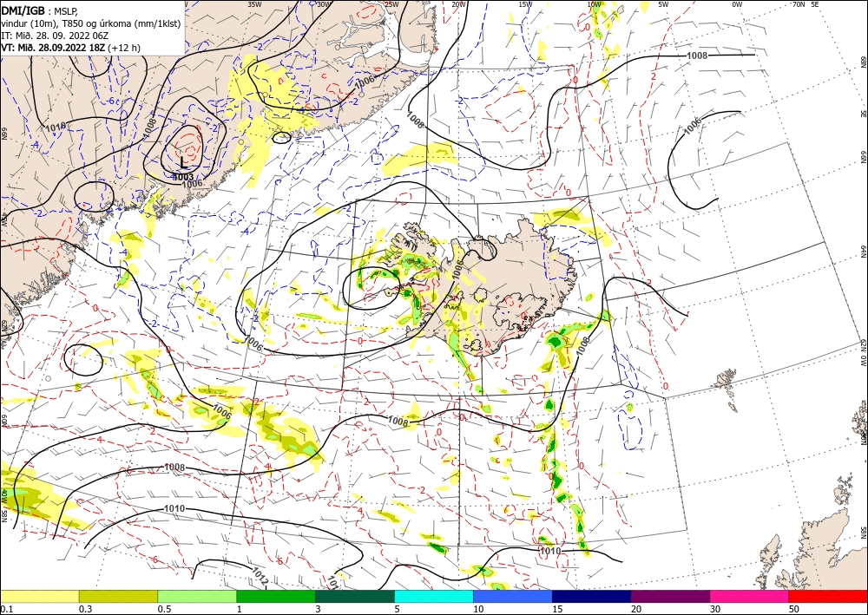Pick the cyan 5–10 legend swatch

click(x=434, y=596)
